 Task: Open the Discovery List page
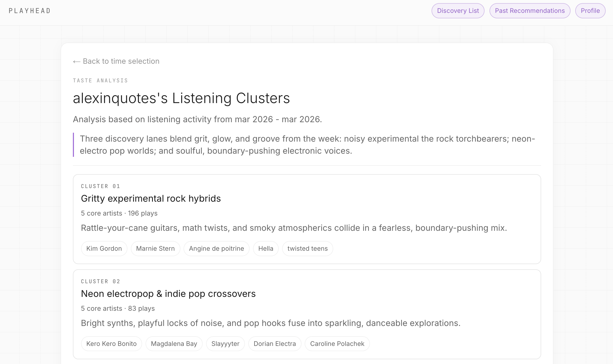pyautogui.click(x=458, y=10)
